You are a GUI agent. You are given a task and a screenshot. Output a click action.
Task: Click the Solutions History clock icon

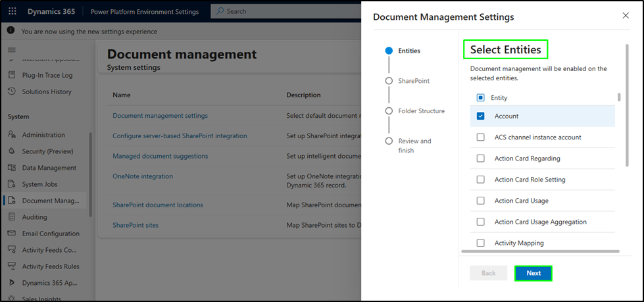12,91
